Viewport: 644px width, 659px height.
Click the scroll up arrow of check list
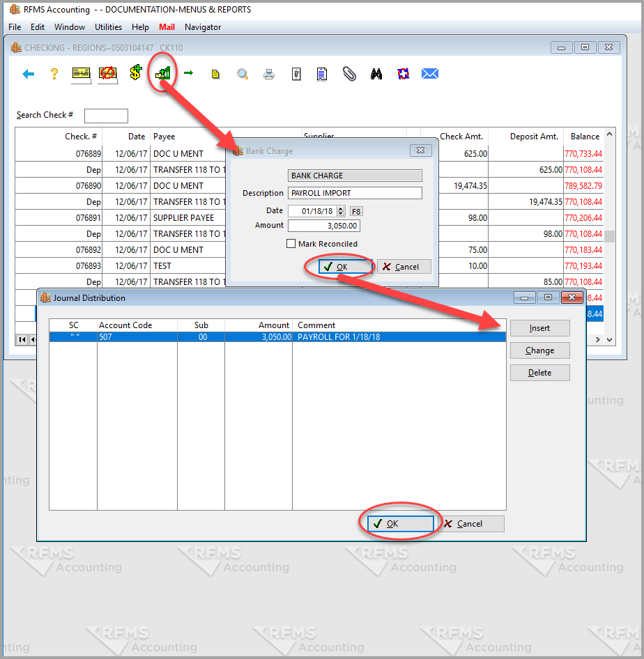(x=610, y=134)
